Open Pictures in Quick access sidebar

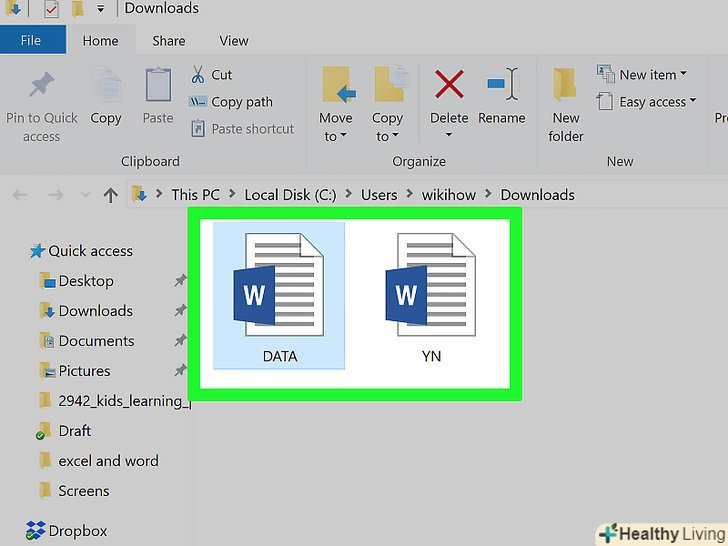(84, 371)
